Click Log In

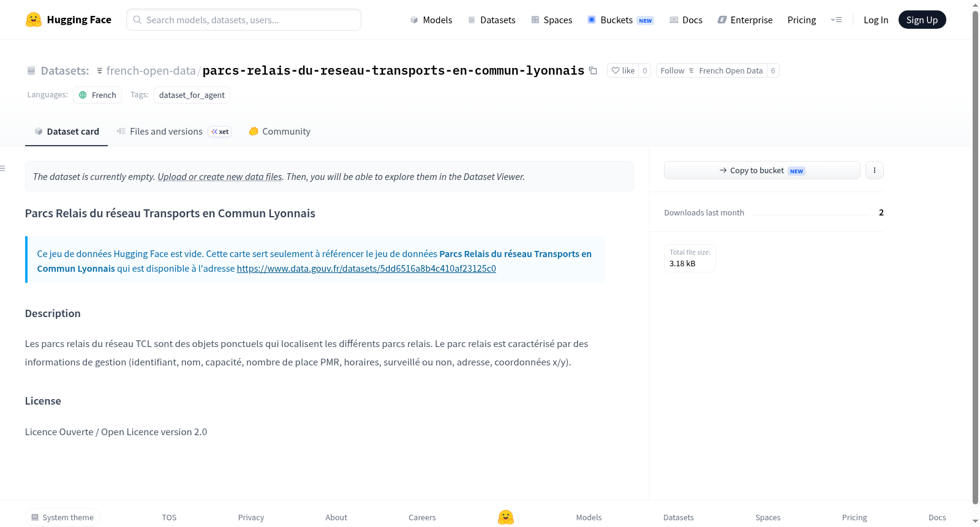click(x=876, y=20)
